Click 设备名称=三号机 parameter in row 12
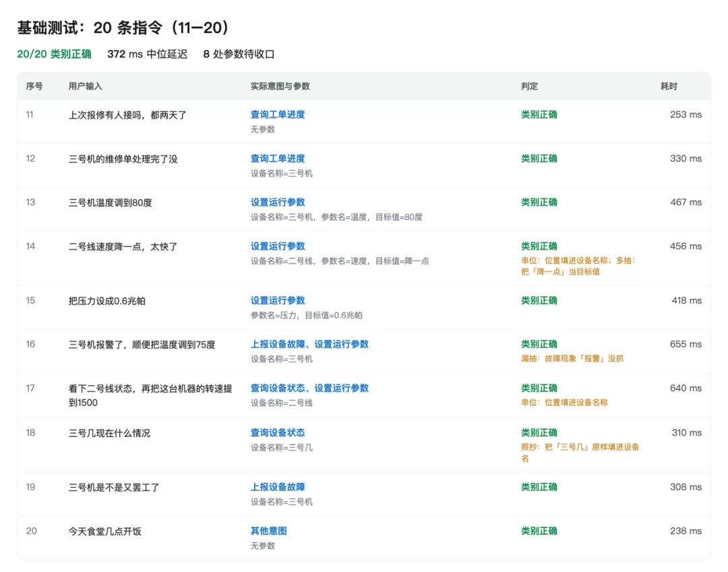This screenshot has width=728, height=572. [282, 173]
